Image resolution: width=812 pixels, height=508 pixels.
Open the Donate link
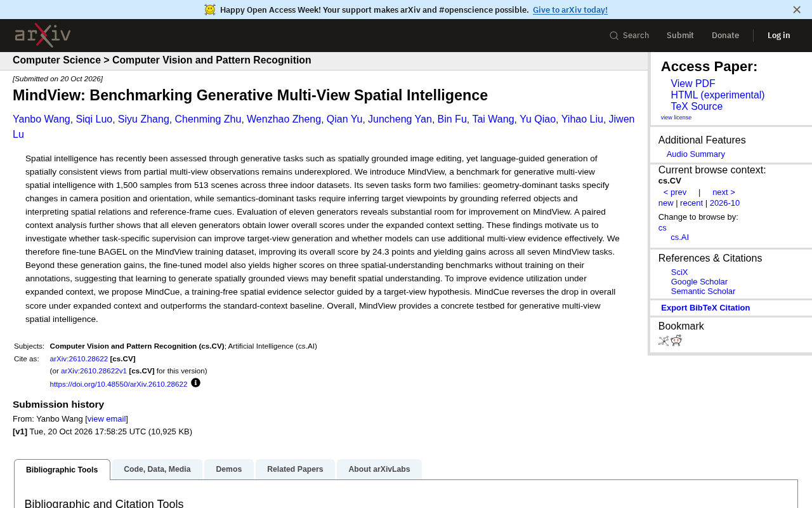coord(725,36)
